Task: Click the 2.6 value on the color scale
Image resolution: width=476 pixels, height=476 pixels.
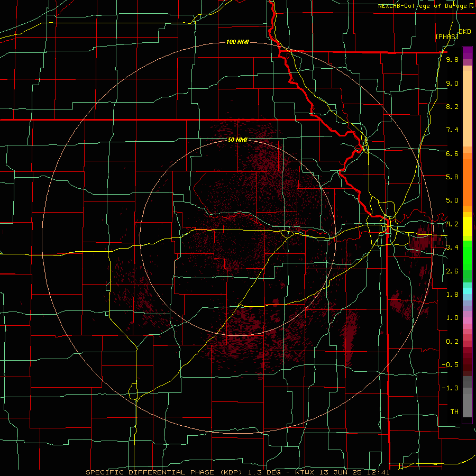Action: (x=452, y=271)
